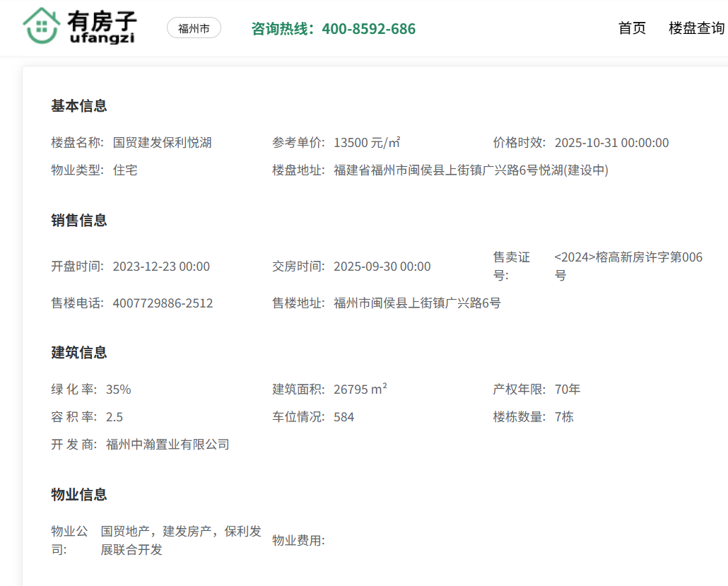
Task: Click the 有房子 ufangzi logo text
Action: click(102, 28)
